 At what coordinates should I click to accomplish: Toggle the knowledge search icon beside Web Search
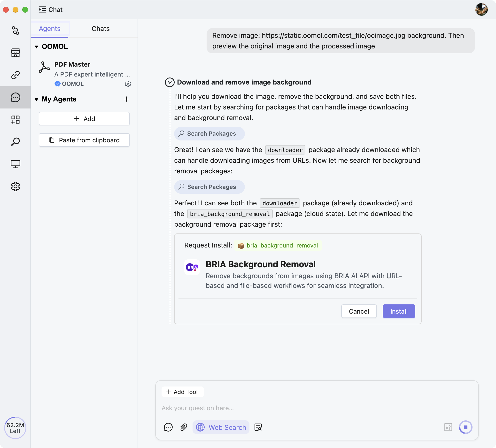click(x=258, y=427)
